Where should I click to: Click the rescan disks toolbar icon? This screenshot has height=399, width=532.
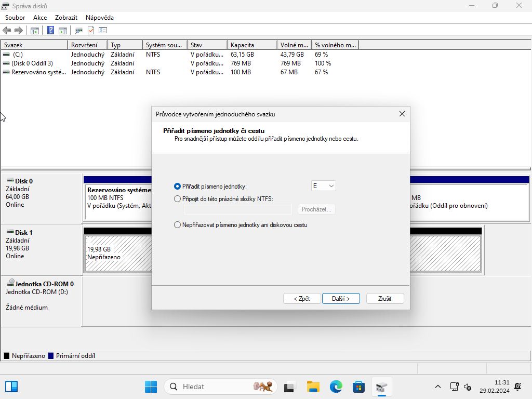pyautogui.click(x=79, y=31)
